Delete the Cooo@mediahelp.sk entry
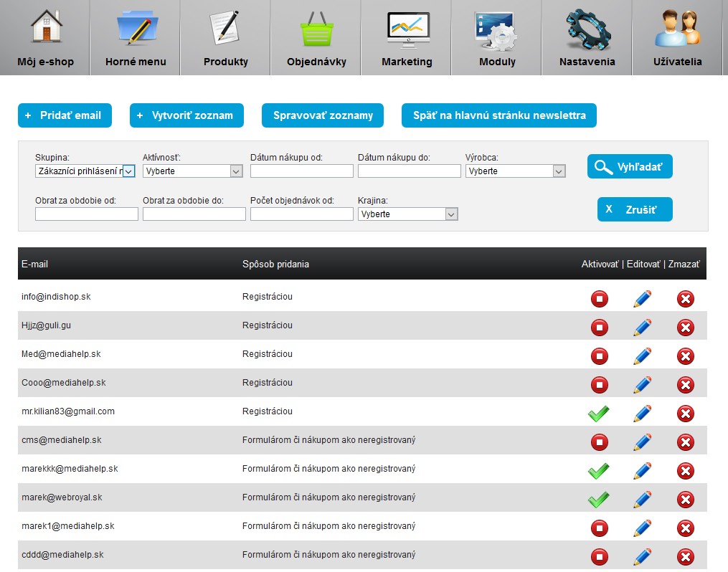728x572 pixels. click(x=686, y=385)
